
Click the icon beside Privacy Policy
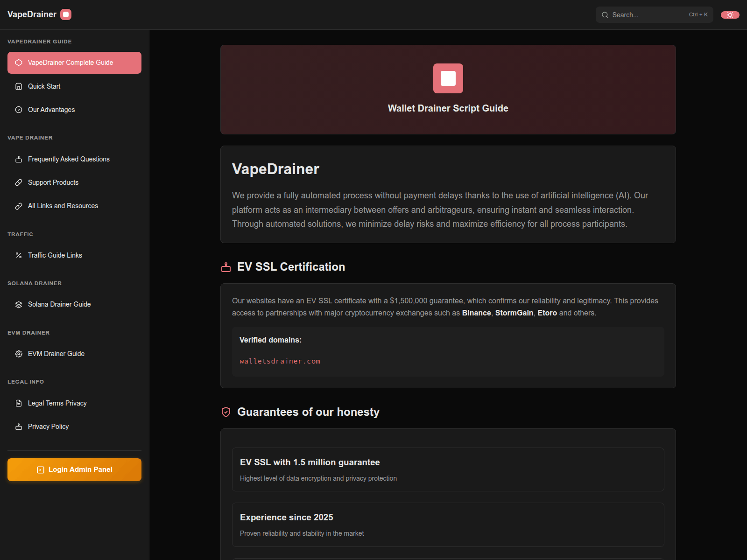point(19,427)
